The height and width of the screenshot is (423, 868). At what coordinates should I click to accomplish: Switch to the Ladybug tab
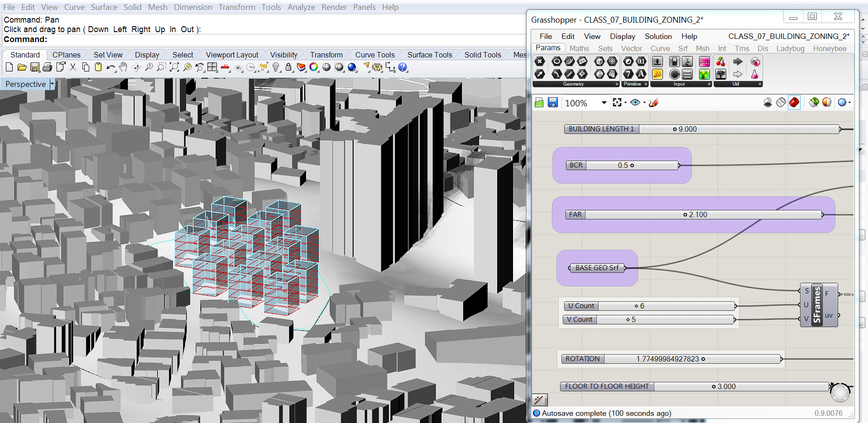click(790, 48)
